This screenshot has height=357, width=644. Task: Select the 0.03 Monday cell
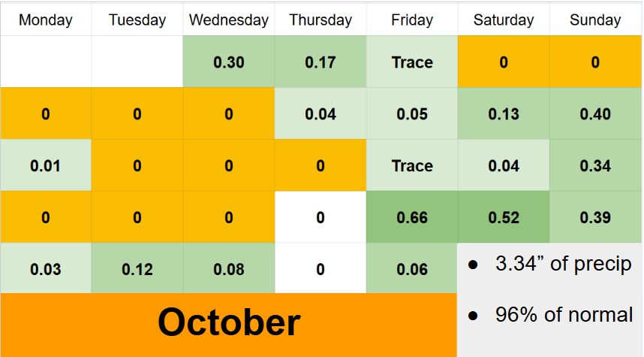[45, 269]
